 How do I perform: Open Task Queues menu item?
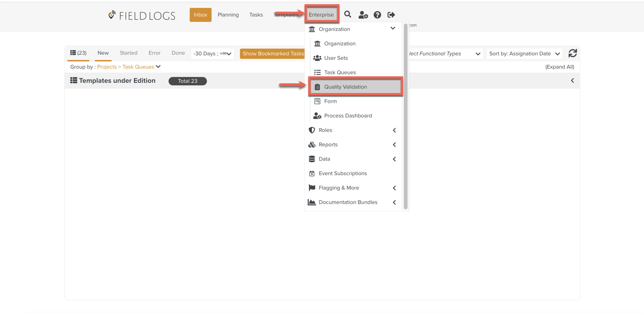point(340,72)
